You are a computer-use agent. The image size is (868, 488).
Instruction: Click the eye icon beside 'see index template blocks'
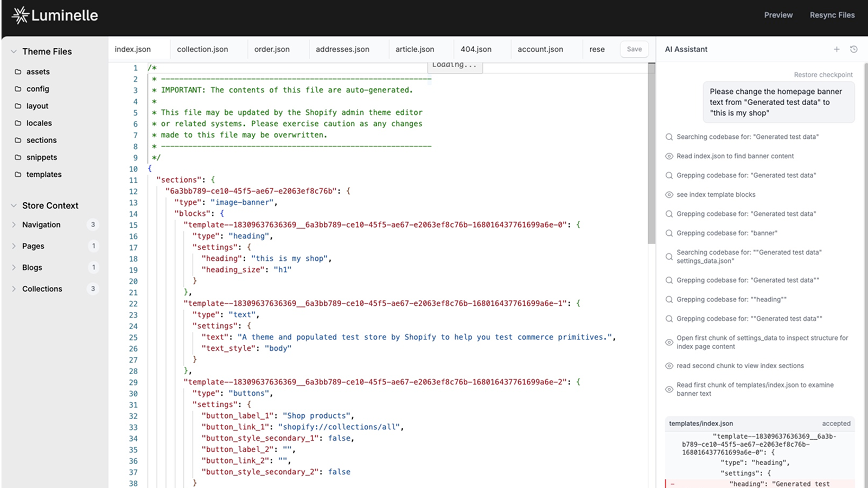tap(669, 194)
